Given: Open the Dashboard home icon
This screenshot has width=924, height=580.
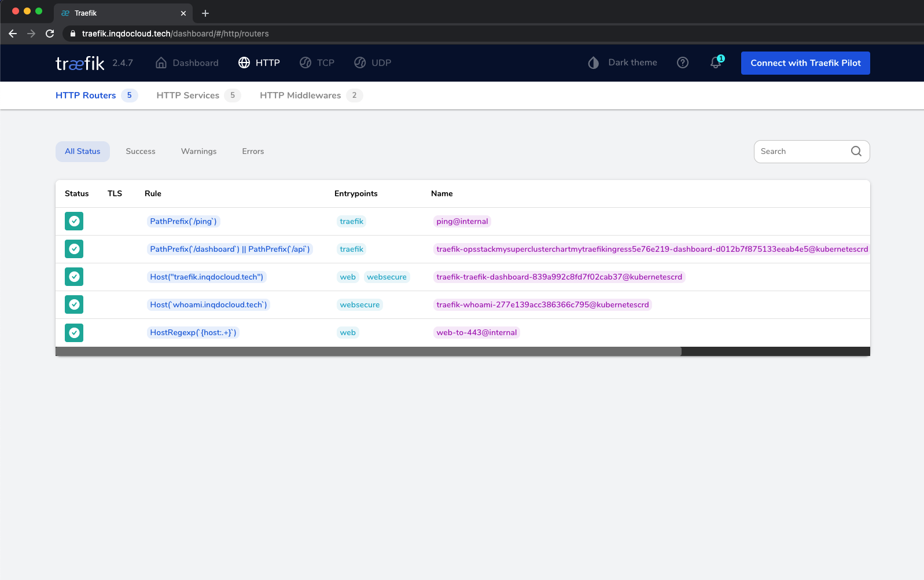Looking at the screenshot, I should coord(161,63).
